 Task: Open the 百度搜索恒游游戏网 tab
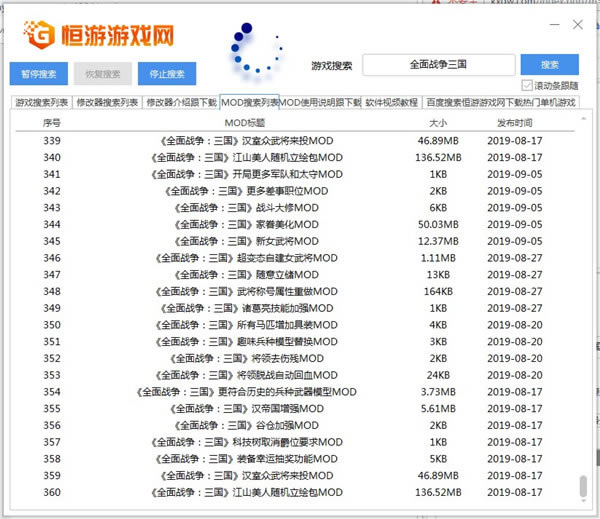[x=501, y=103]
